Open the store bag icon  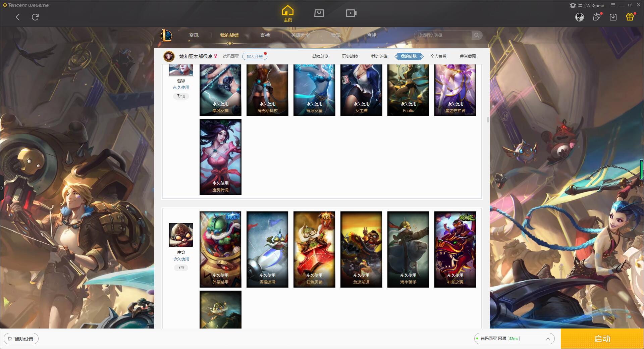point(319,13)
